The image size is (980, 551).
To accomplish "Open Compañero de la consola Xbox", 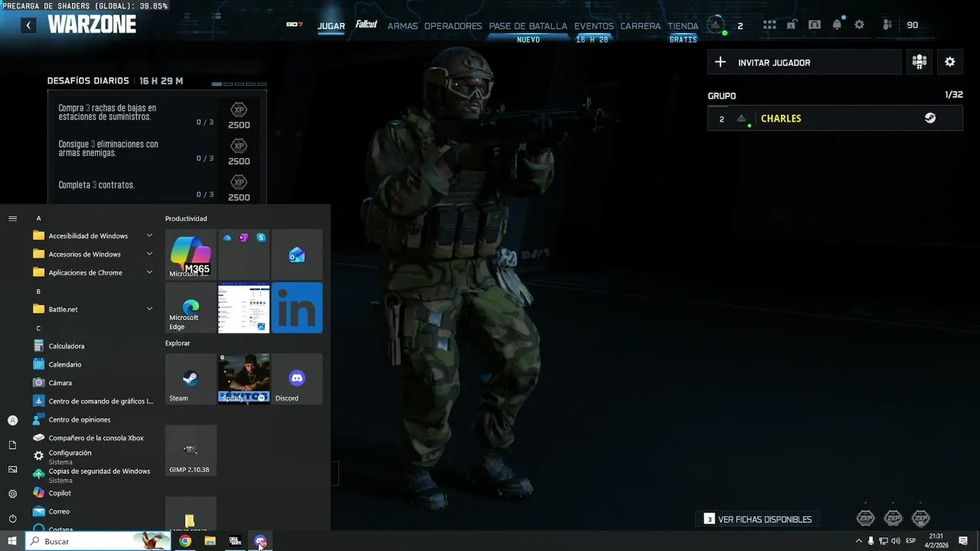I will click(x=93, y=438).
